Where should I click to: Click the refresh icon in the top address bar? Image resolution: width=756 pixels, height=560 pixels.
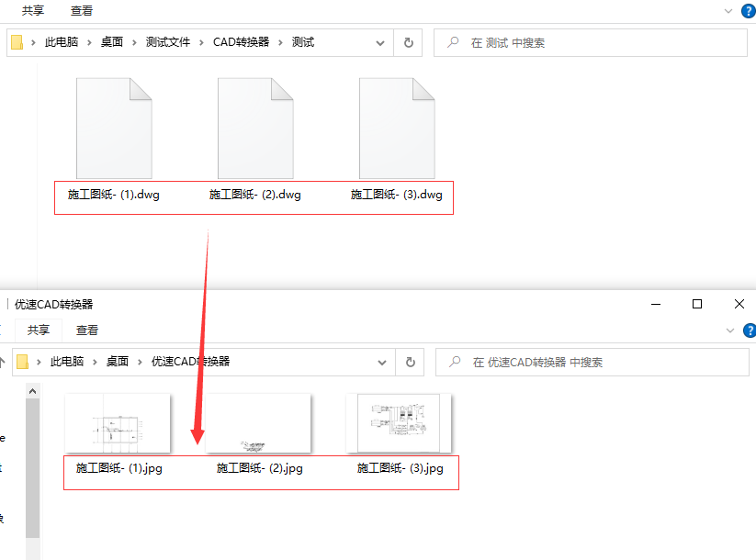[x=407, y=42]
